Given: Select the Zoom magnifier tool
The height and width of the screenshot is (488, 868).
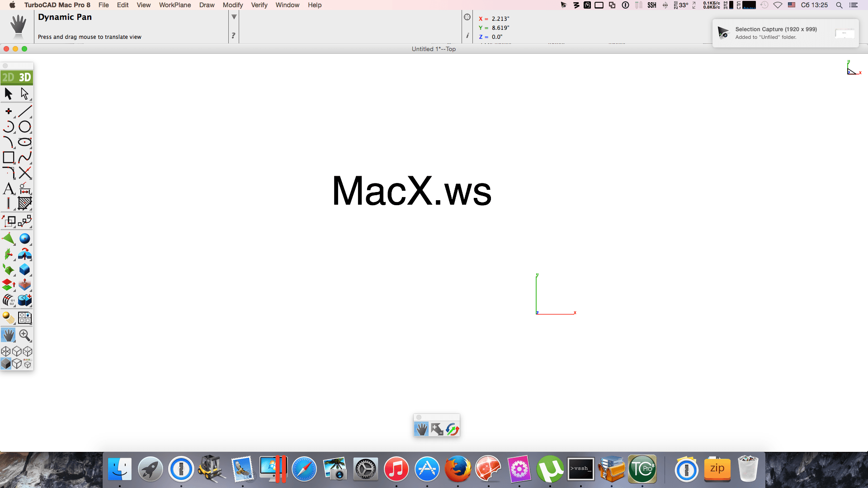Looking at the screenshot, I should 25,335.
